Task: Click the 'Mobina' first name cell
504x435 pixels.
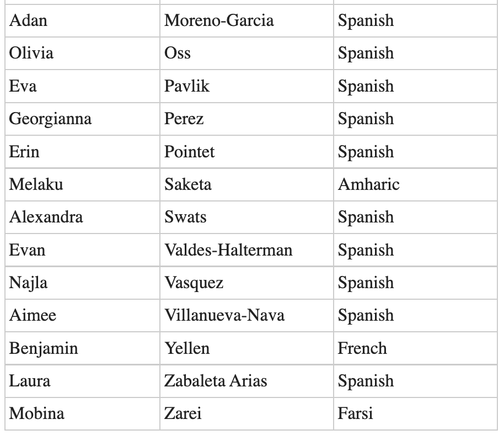Action: click(x=36, y=413)
